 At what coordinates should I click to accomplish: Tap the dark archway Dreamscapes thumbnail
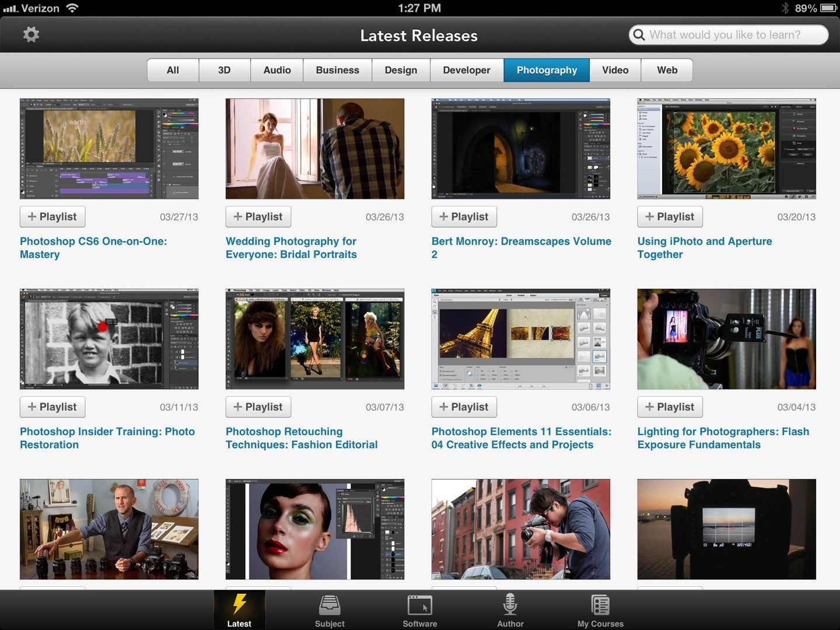[521, 149]
